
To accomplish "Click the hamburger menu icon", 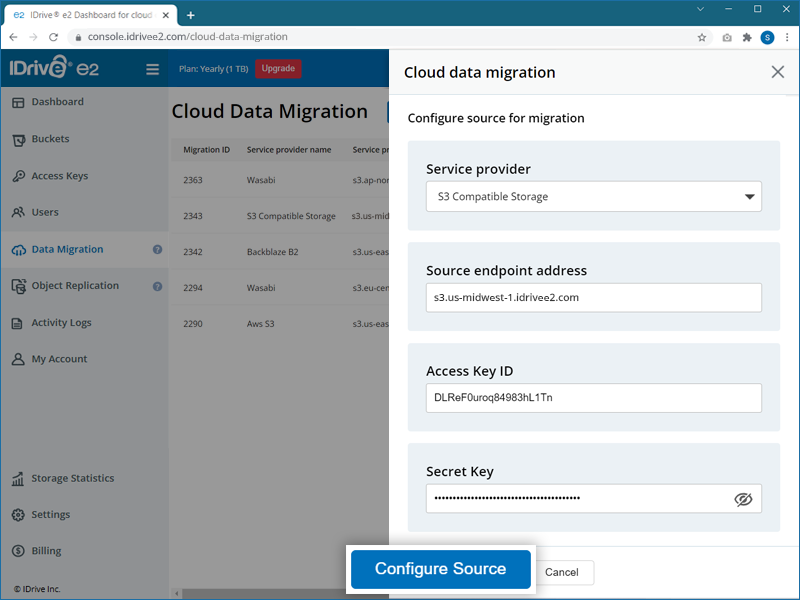I will pos(153,69).
